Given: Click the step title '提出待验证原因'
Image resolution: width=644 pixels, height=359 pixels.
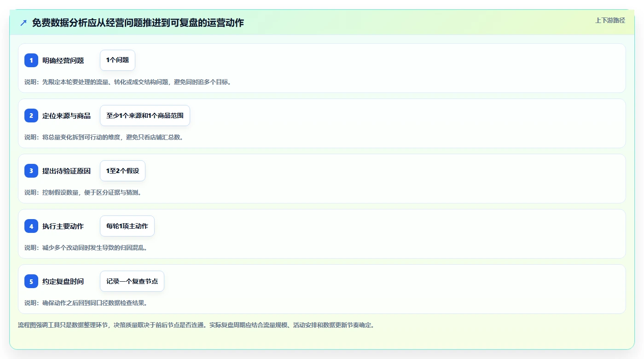Looking at the screenshot, I should pos(67,171).
